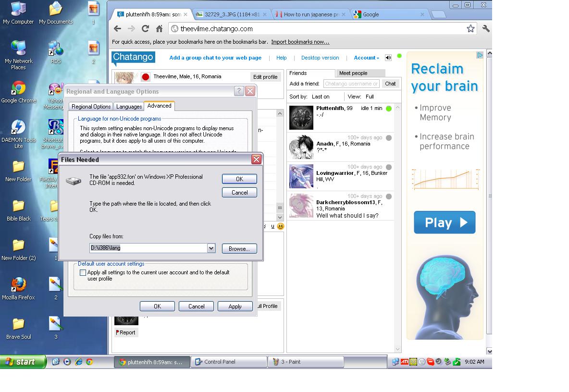Click ATI tray icon
The height and width of the screenshot is (392, 569).
(404, 362)
